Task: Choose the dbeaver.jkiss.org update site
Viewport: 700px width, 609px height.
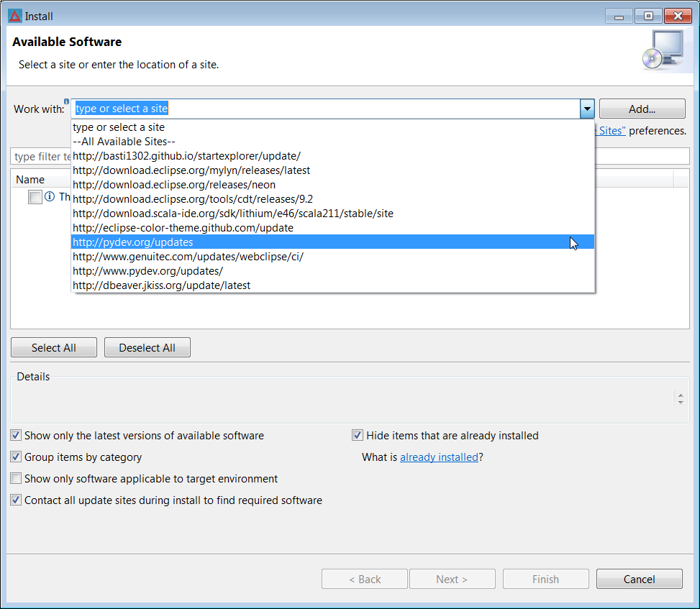Action: coord(332,285)
